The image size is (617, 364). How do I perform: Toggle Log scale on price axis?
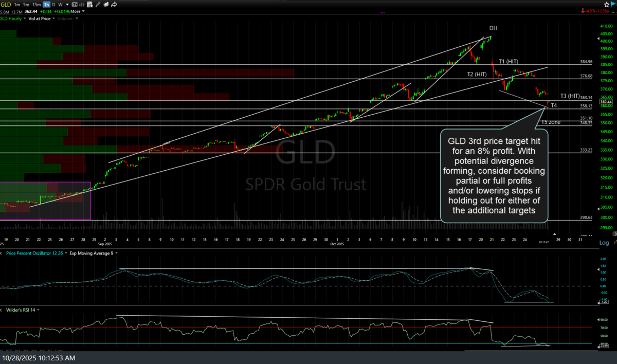(604, 242)
